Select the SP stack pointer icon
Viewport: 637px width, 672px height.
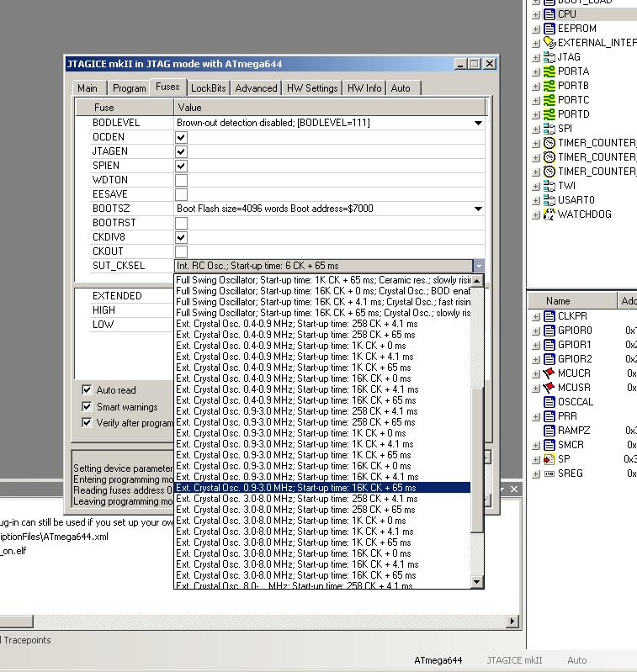pos(549,459)
